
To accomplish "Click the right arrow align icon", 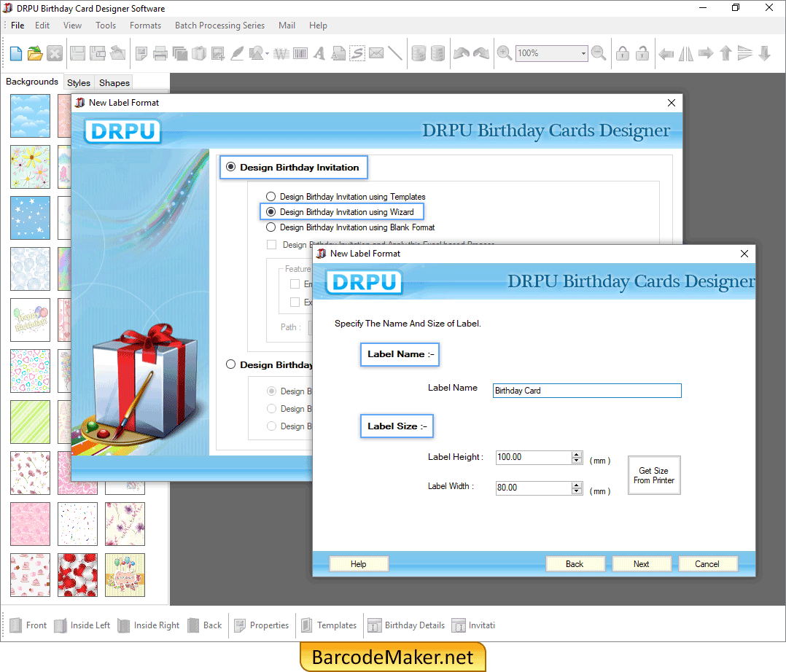I will pos(706,53).
